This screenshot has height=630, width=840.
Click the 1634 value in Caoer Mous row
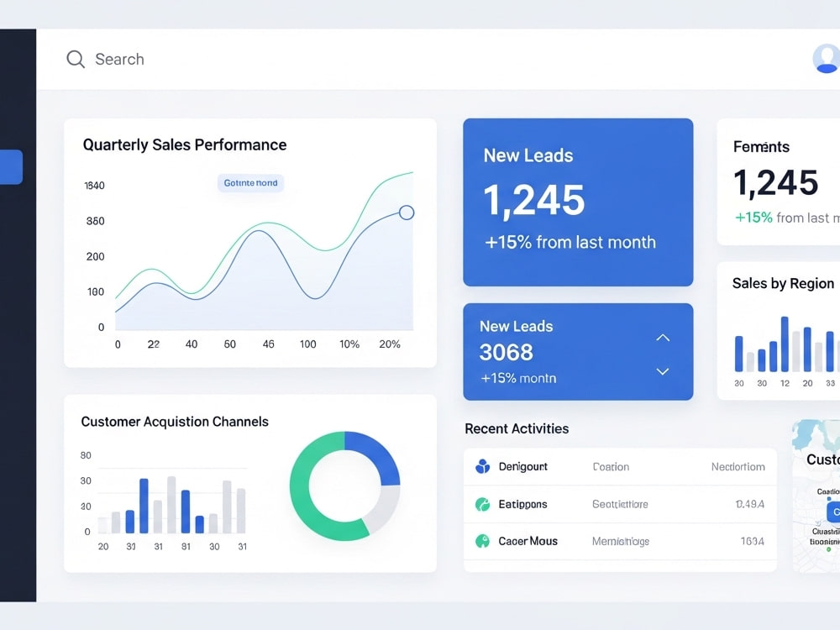click(x=752, y=541)
